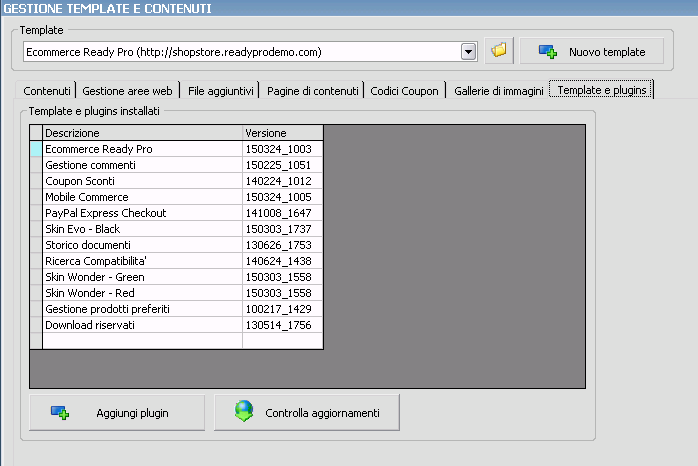Click the Nuovo template button
The width and height of the screenshot is (698, 466).
[x=592, y=52]
